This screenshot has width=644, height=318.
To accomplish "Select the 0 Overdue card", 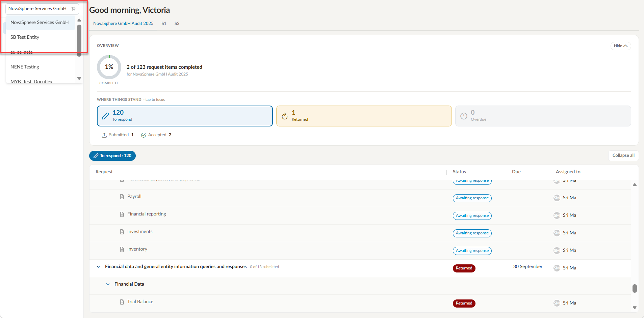I will click(x=543, y=116).
